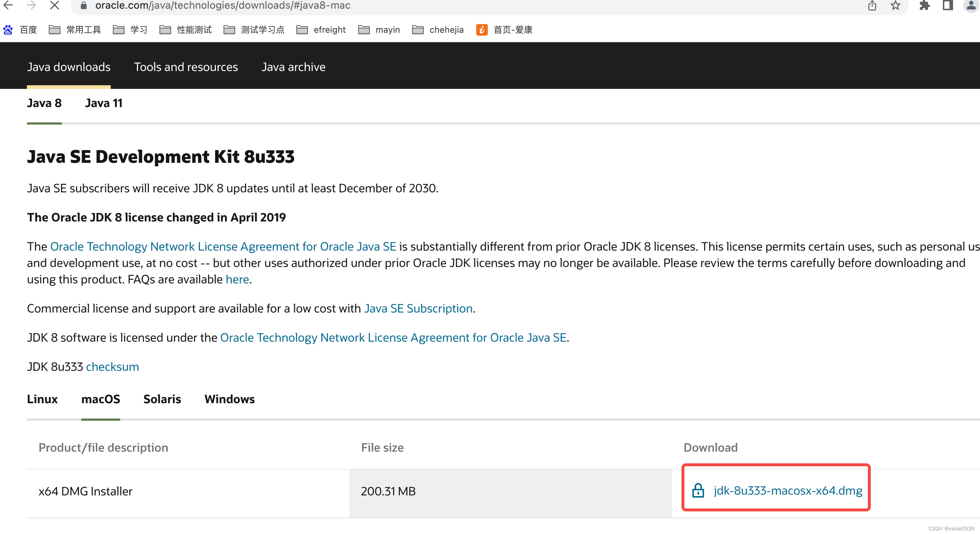Switch to the Solaris tab
This screenshot has height=534, width=980.
(x=162, y=399)
